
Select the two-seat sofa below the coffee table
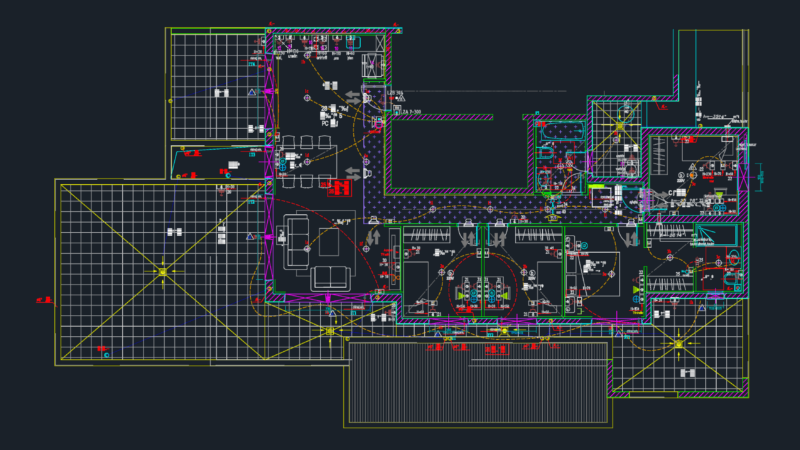click(331, 278)
